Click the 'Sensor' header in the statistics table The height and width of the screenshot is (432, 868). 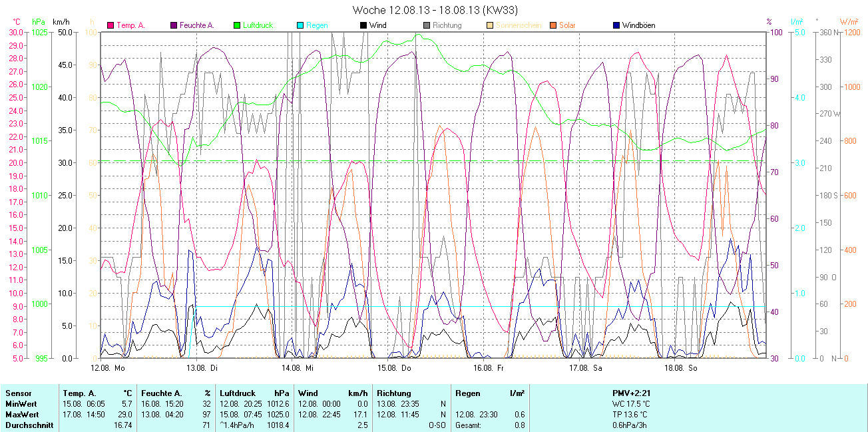coord(18,393)
